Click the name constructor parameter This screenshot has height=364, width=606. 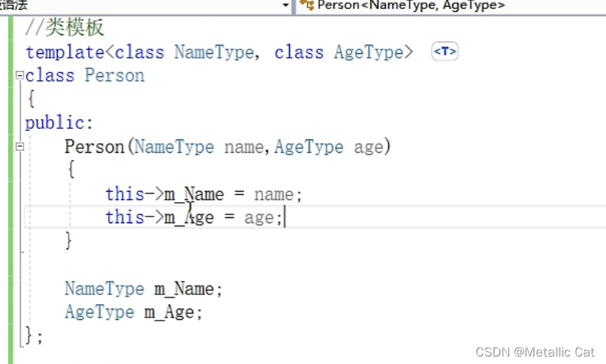click(x=244, y=148)
